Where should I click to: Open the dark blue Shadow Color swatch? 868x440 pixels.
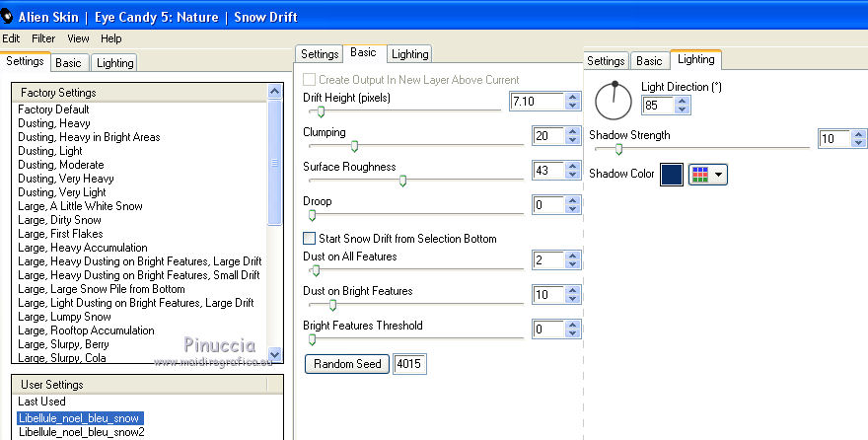tap(672, 175)
